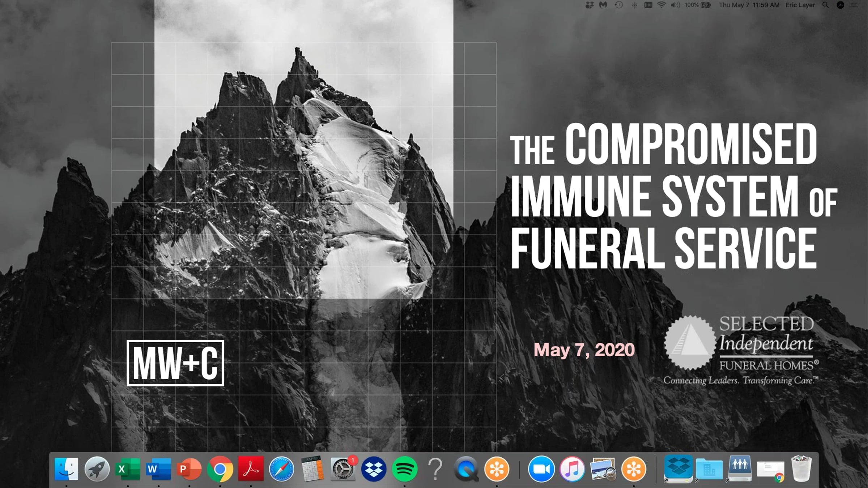Open the Dropbox menu bar status icon

(590, 5)
